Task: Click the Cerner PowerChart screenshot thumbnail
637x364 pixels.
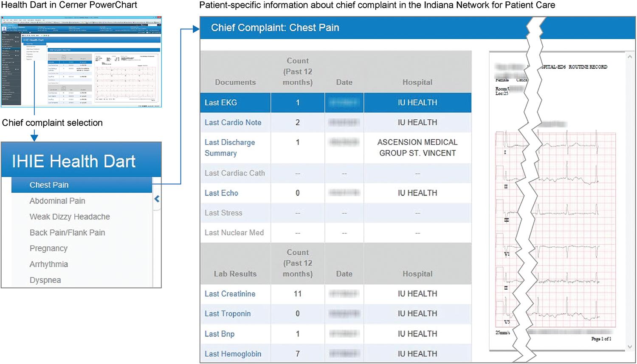Action: [81, 62]
